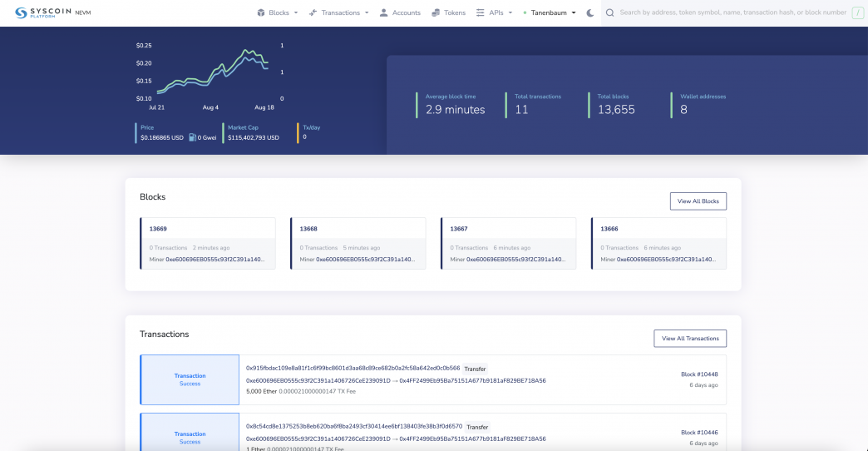Expand the Blocks dropdown menu

coord(295,13)
